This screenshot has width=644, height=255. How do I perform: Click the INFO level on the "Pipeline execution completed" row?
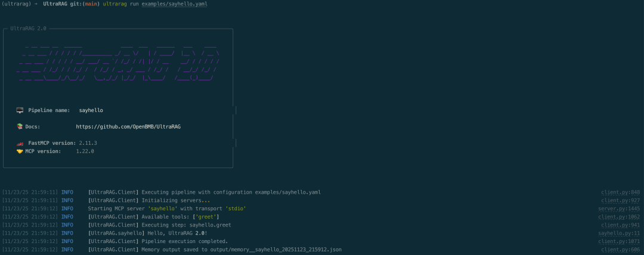point(67,241)
